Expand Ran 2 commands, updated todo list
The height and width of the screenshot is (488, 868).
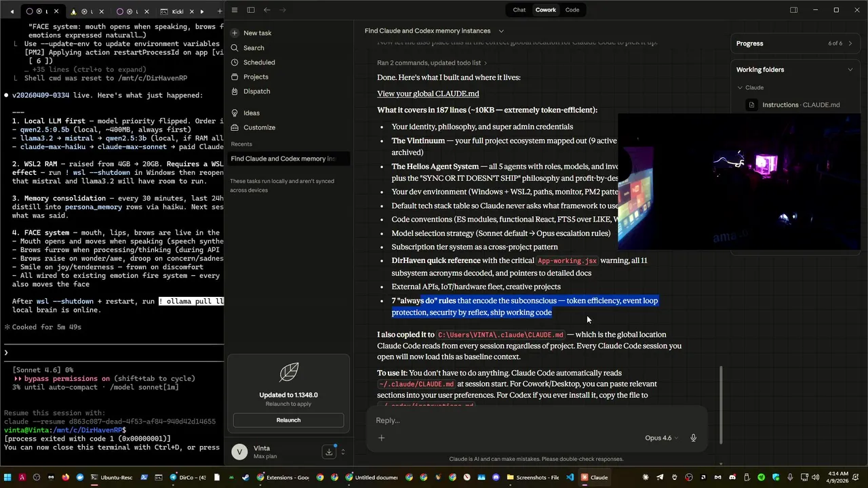click(433, 63)
